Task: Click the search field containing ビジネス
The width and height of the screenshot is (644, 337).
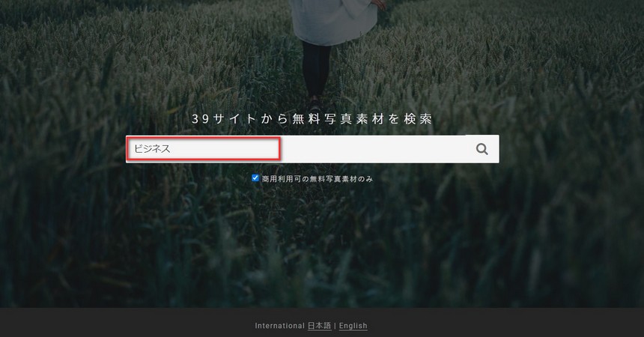Action: pyautogui.click(x=204, y=149)
